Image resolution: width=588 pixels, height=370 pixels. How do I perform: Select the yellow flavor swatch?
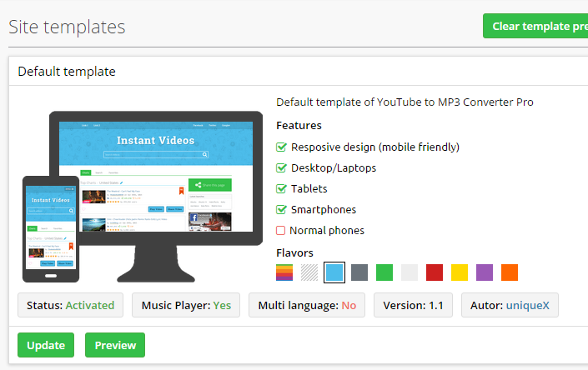point(460,272)
